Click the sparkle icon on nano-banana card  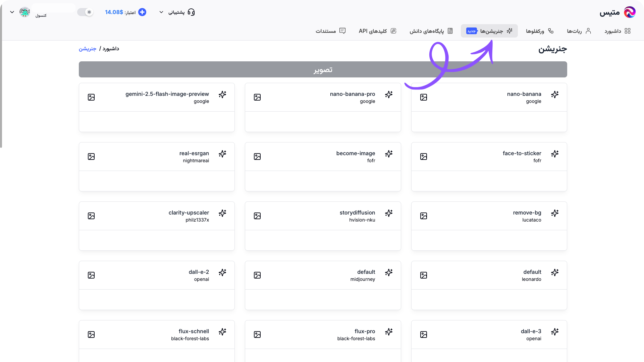(555, 95)
